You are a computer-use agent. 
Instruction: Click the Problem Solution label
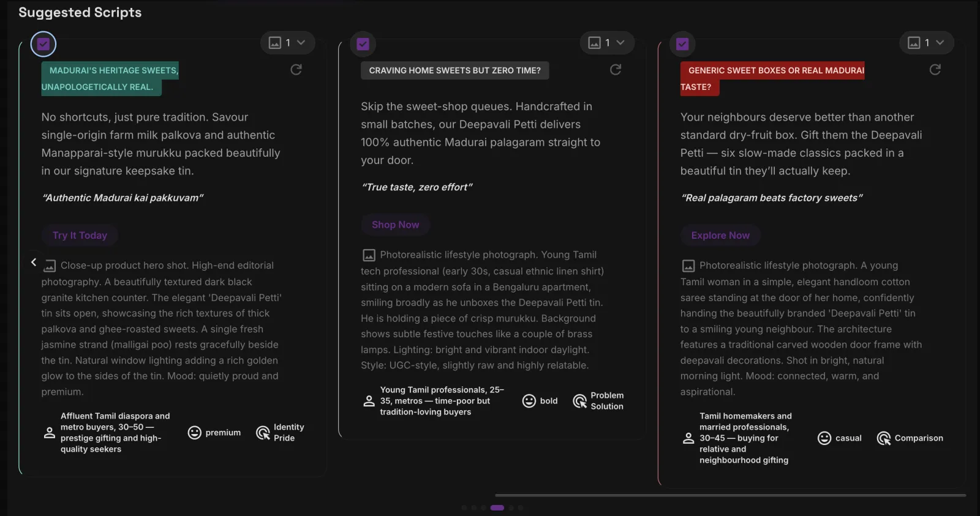607,401
